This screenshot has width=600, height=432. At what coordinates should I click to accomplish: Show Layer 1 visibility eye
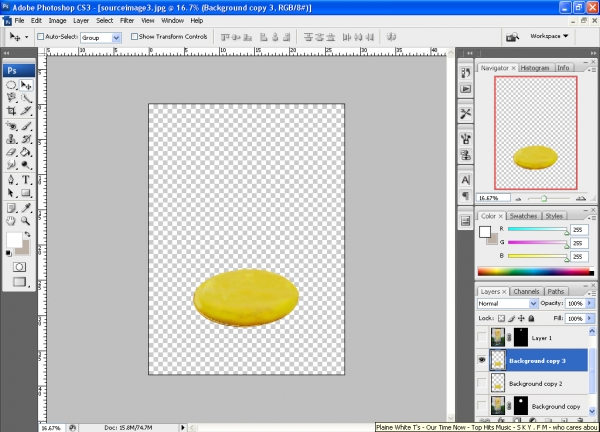coord(482,338)
